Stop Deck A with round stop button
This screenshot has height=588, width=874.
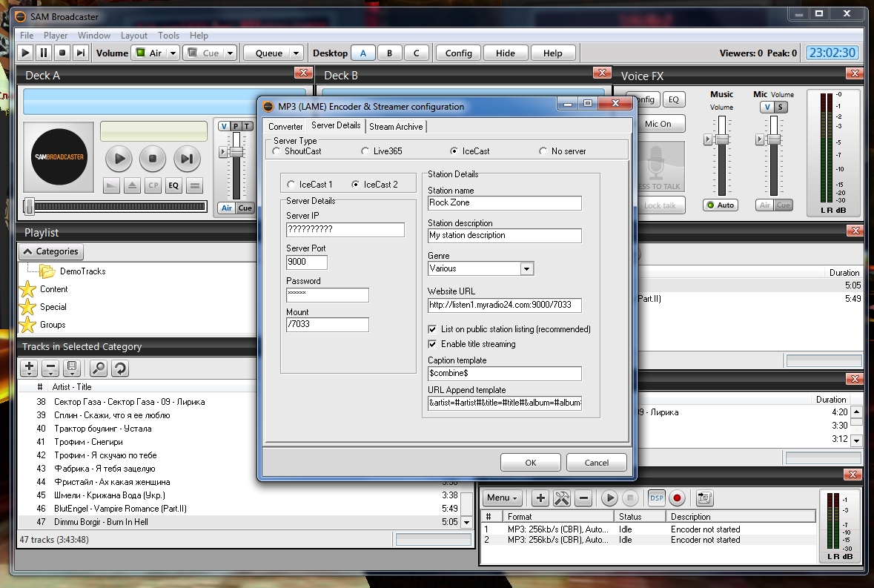[153, 159]
